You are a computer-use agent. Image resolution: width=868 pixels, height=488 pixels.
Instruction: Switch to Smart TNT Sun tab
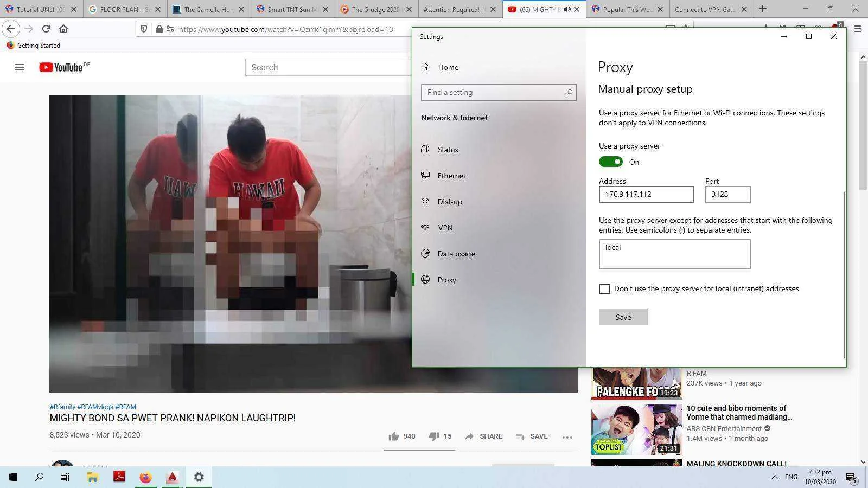tap(292, 9)
